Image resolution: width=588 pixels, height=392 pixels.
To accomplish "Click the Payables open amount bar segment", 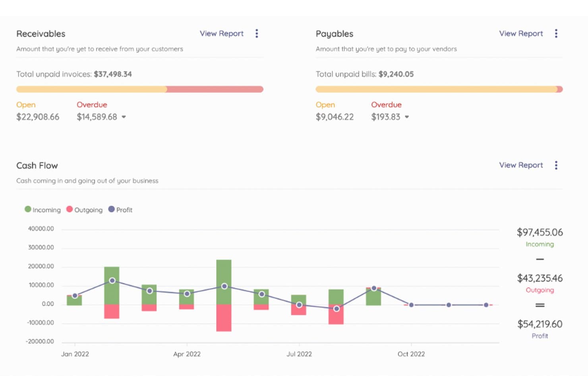I will tap(436, 89).
